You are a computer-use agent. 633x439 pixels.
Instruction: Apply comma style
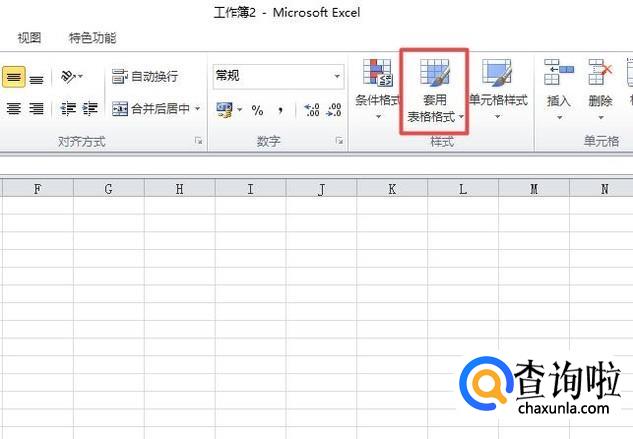[280, 110]
